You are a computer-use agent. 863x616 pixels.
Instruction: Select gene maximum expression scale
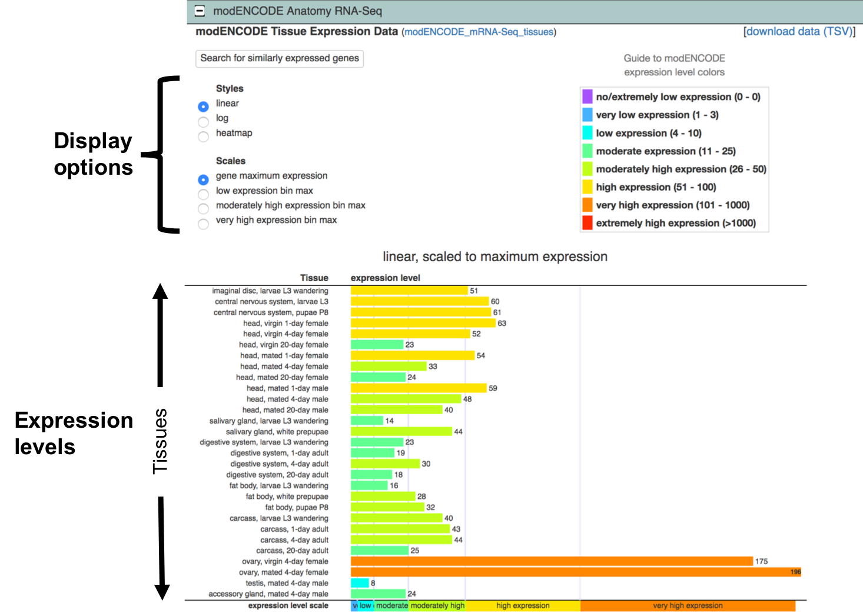pyautogui.click(x=203, y=179)
